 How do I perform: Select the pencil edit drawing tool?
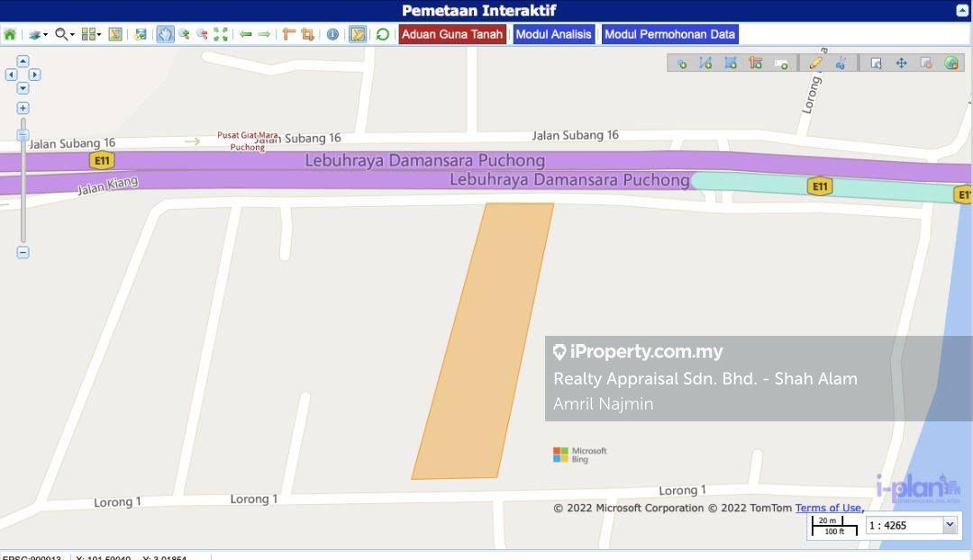[815, 62]
